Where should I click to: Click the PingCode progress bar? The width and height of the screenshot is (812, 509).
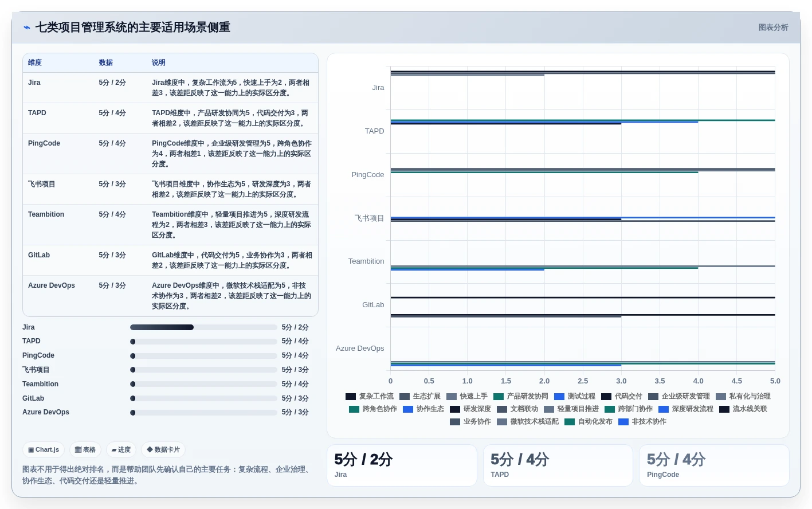point(203,355)
